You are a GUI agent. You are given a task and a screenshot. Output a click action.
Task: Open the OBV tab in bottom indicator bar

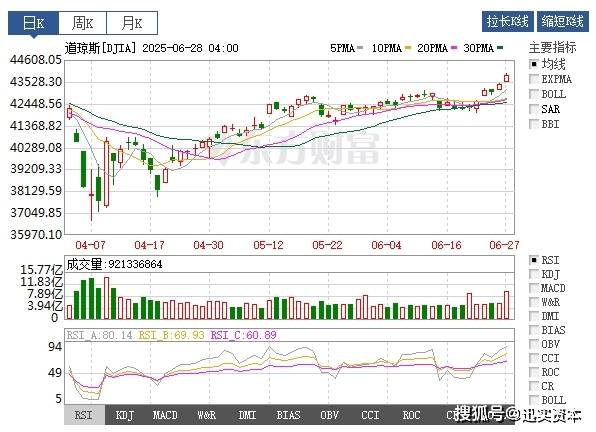[x=329, y=415]
